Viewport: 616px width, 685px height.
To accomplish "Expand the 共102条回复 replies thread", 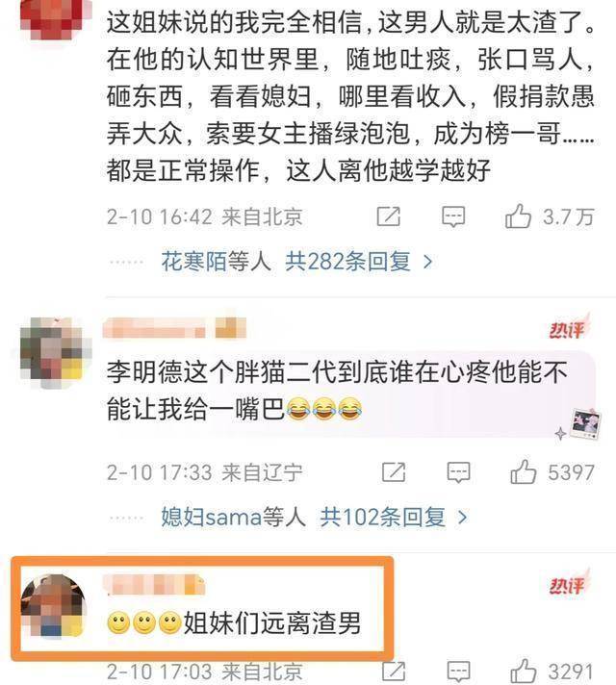I will (394, 518).
